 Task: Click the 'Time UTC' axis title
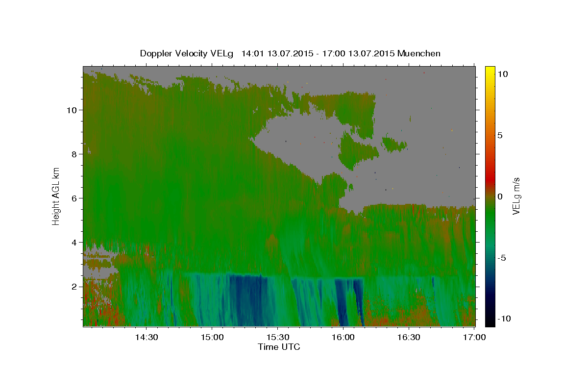[279, 347]
